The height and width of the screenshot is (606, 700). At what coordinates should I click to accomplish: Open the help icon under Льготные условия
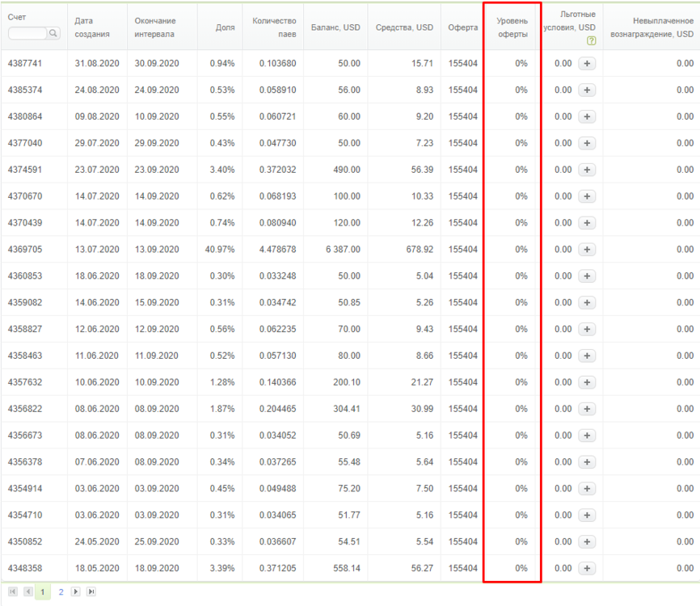[591, 40]
